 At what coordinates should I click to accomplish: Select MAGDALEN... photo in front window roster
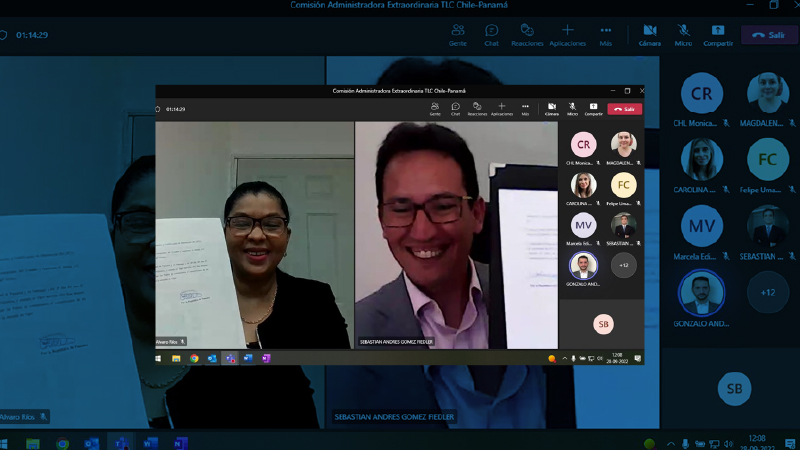[x=623, y=144]
